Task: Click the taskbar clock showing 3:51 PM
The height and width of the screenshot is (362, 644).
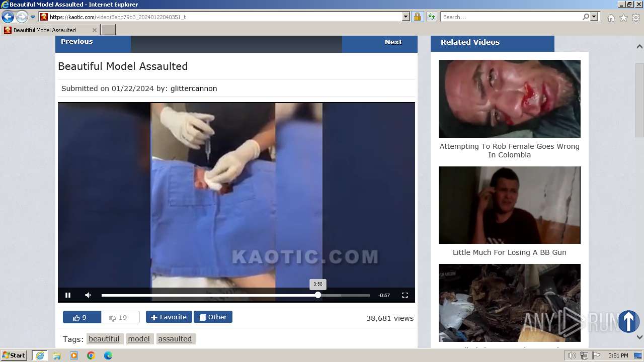Action: pyautogui.click(x=618, y=355)
